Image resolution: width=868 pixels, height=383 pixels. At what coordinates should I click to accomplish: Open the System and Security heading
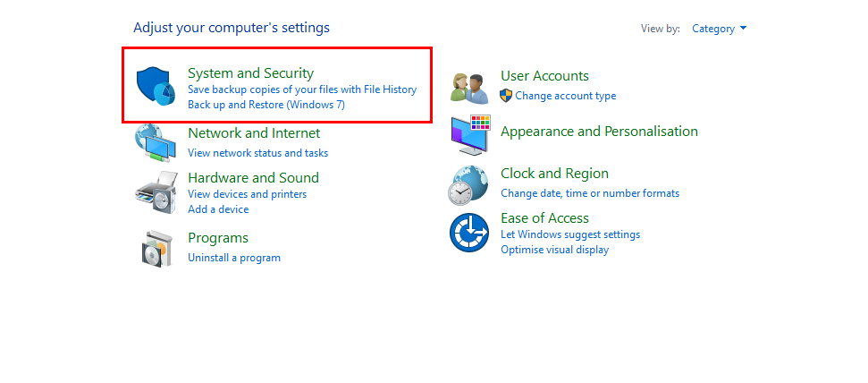click(250, 73)
